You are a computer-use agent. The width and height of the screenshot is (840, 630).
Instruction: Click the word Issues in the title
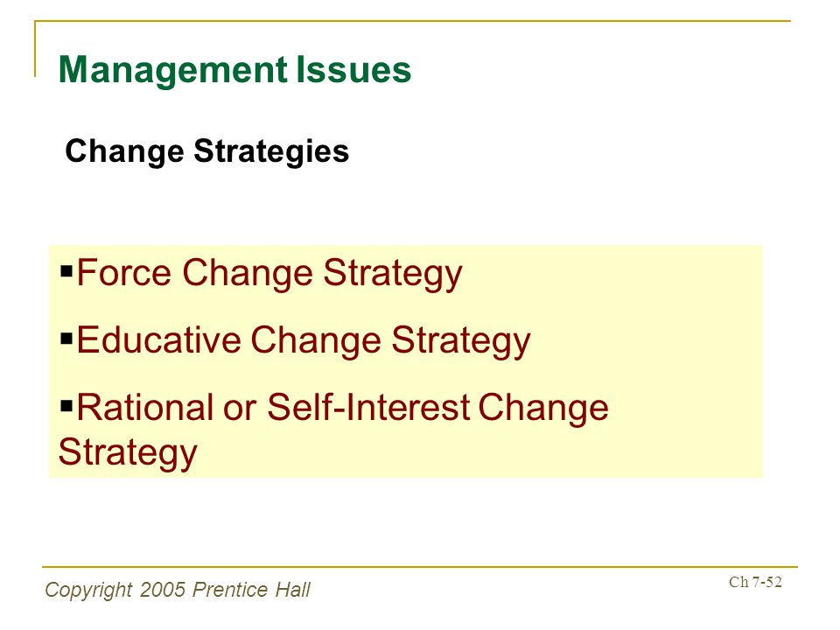(x=353, y=69)
